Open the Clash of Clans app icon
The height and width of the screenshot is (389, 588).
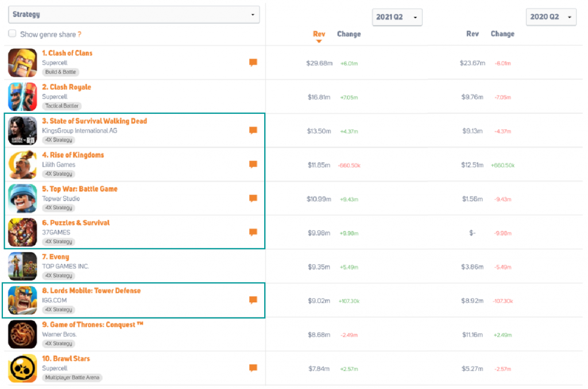click(x=22, y=63)
